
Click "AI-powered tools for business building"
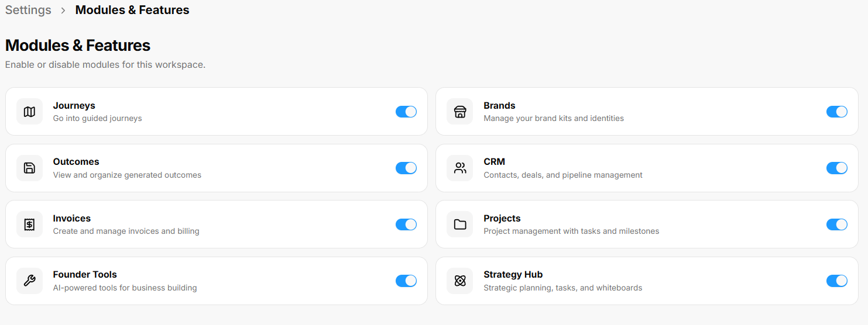point(125,288)
